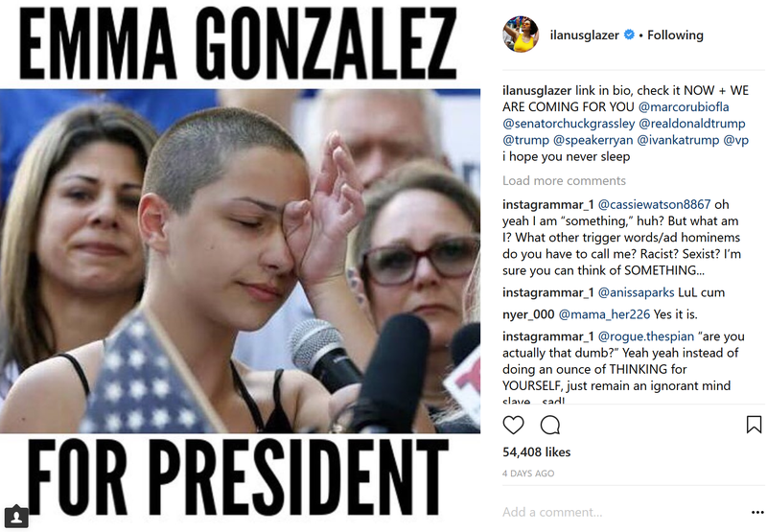The height and width of the screenshot is (532, 767).
Task: Toggle the Following status button
Action: (675, 35)
